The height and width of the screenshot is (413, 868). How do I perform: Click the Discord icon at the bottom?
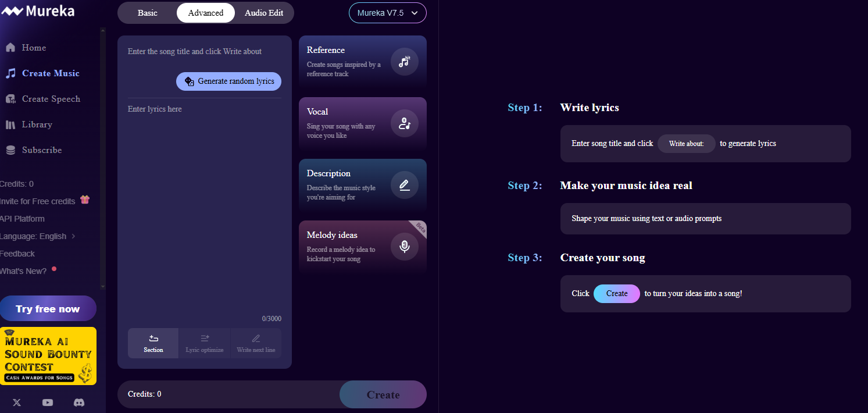click(79, 403)
